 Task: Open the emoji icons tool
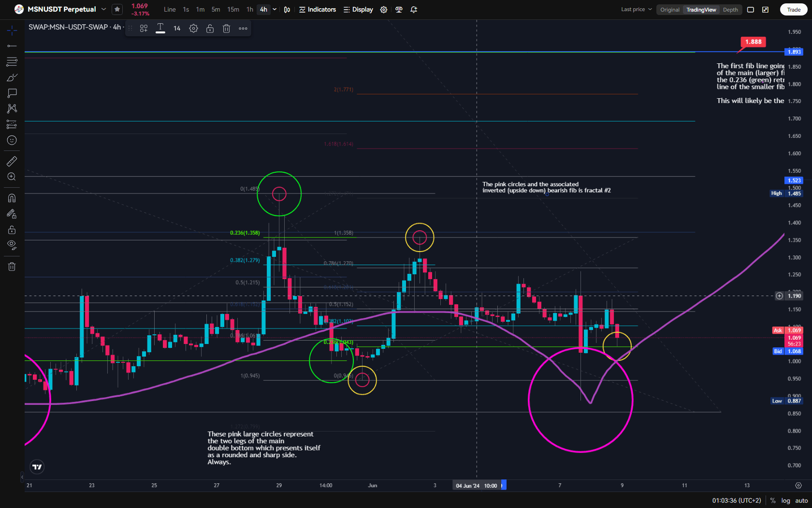point(12,140)
